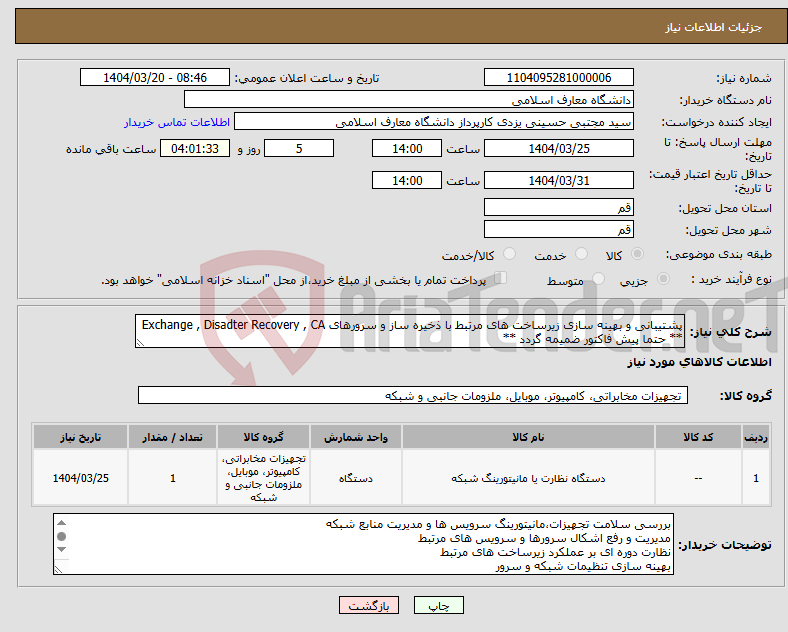
Task: Select the خدمت radio button
Action: click(581, 254)
